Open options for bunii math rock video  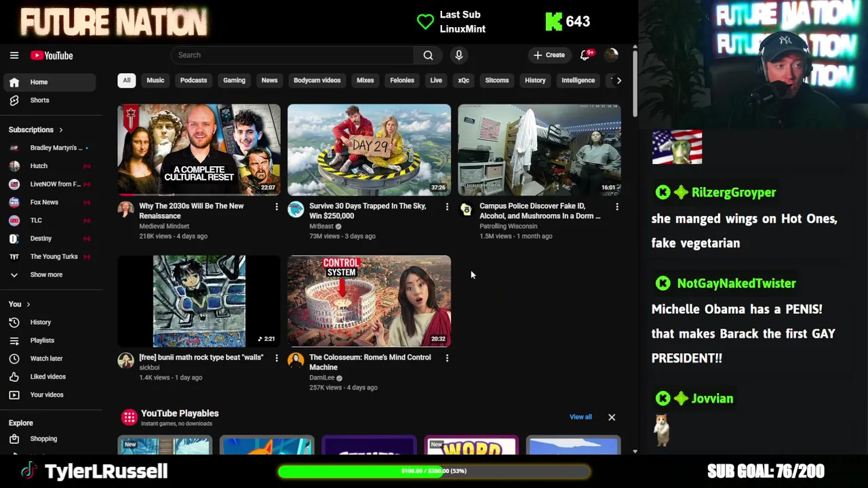pos(277,357)
